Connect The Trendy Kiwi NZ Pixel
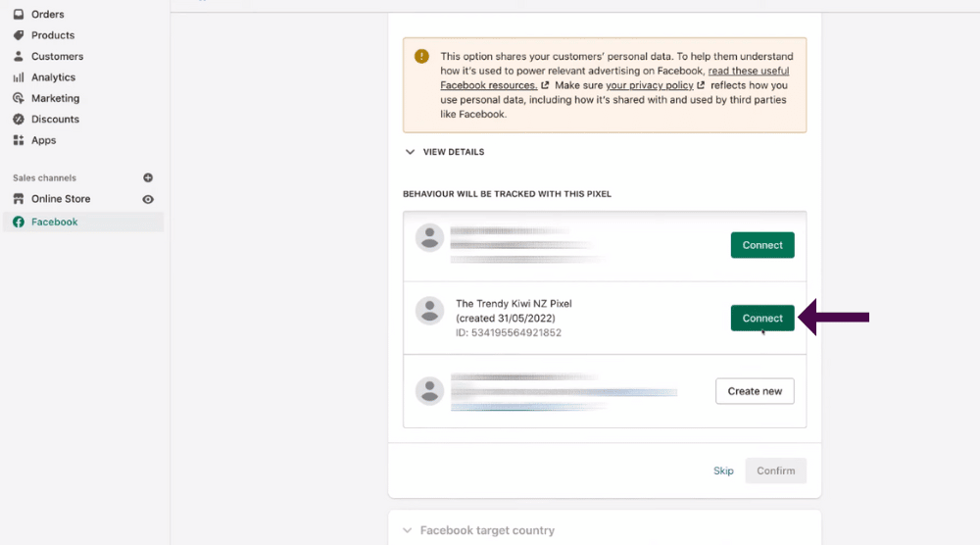980x545 pixels. click(x=762, y=319)
